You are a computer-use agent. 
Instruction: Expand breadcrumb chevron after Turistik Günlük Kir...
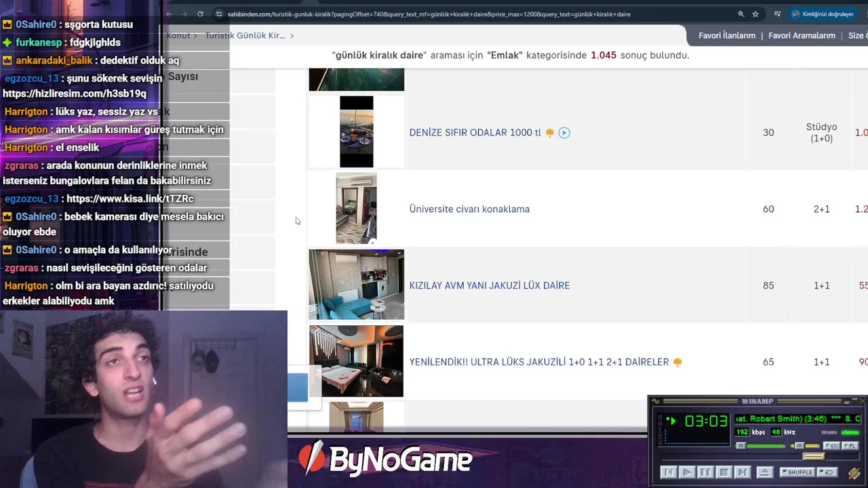[292, 36]
